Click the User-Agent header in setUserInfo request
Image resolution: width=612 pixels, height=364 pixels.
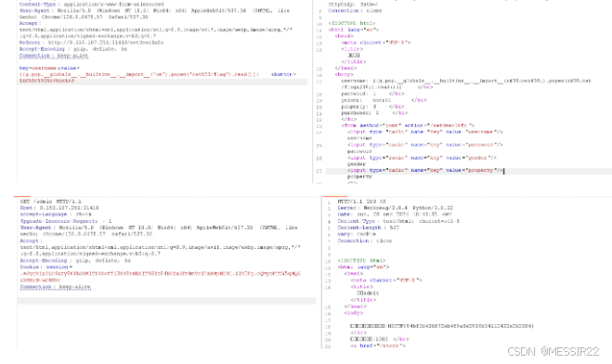154,14
